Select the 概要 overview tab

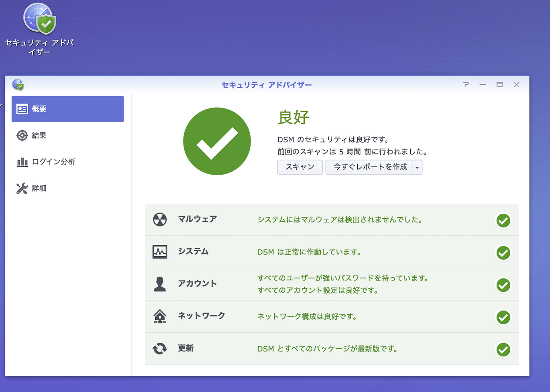coord(67,109)
